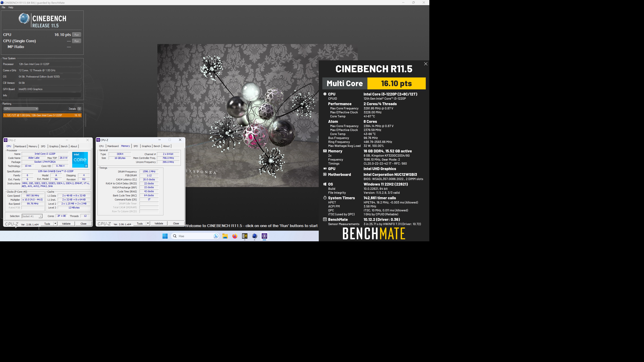Click the 16.10 pts score in BenchMate panel

396,83
